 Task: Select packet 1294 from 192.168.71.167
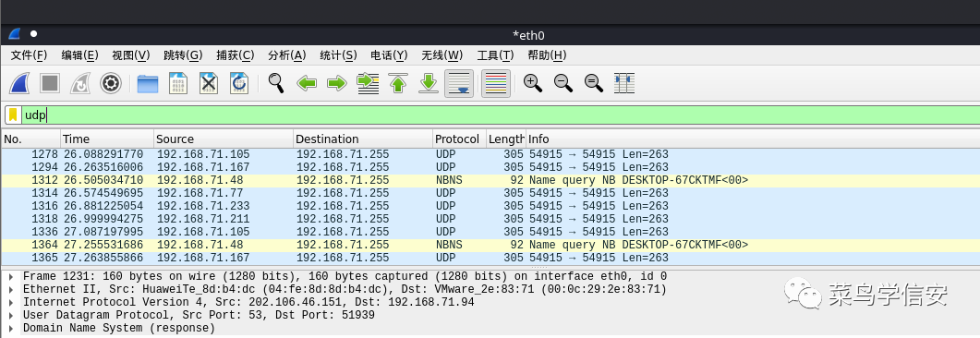[490, 167]
